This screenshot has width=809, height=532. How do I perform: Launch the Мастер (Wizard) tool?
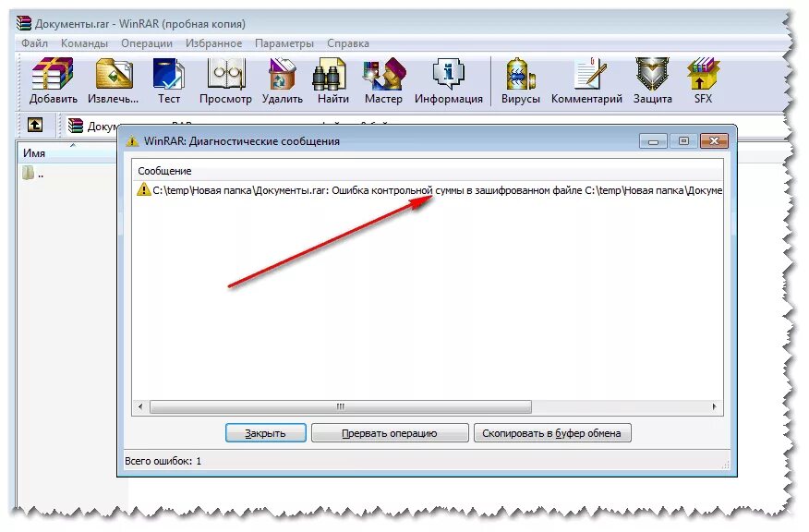383,80
